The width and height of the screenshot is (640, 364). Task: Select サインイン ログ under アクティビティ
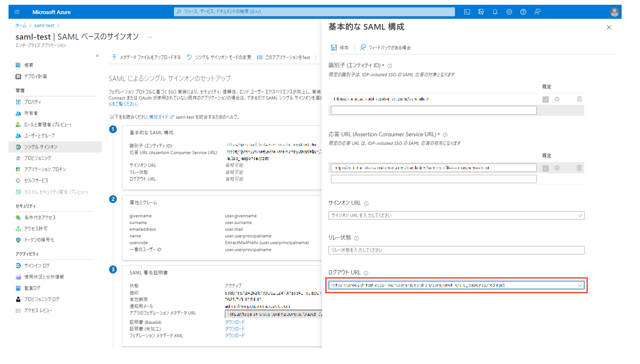36,266
